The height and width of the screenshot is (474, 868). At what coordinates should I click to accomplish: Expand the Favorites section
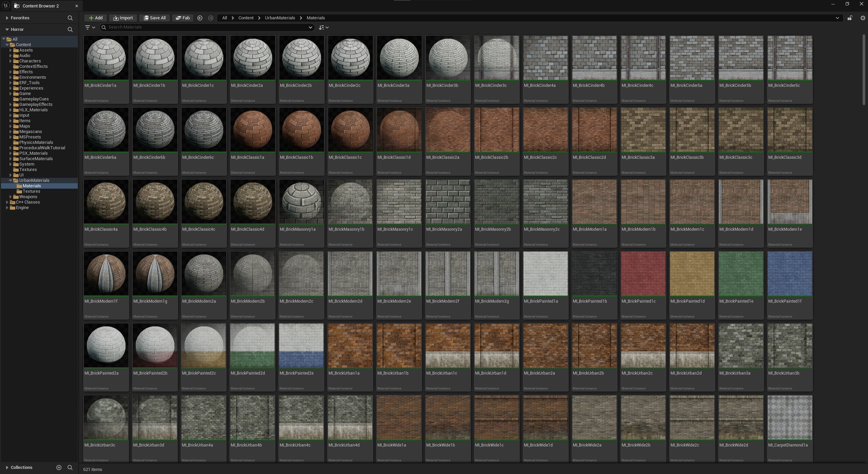[7, 18]
